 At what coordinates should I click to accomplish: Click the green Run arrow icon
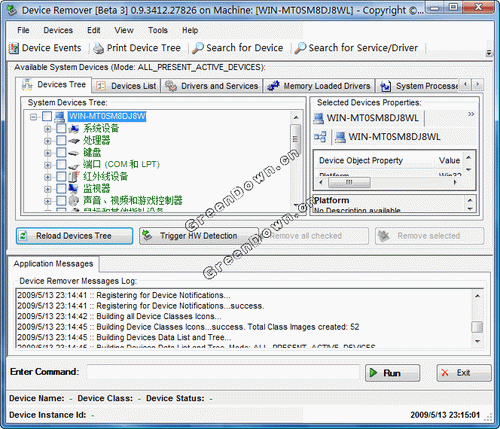tap(374, 373)
